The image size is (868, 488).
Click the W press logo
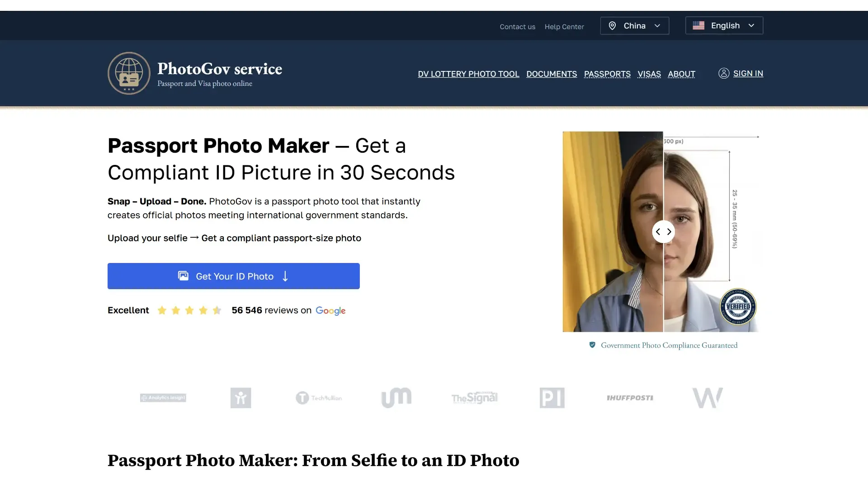click(708, 398)
